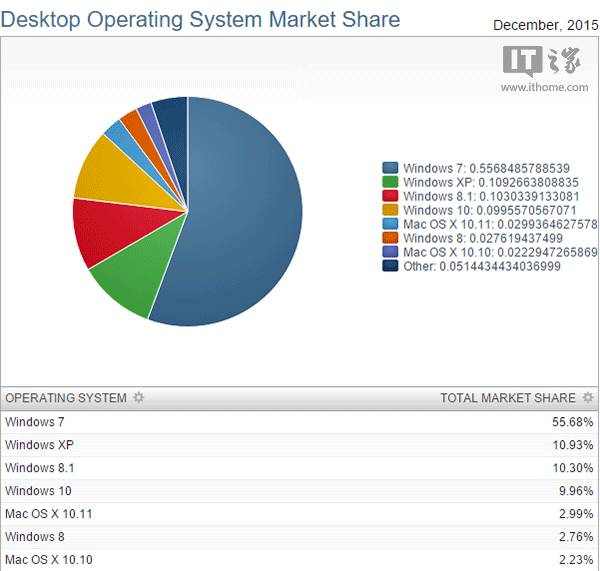Click 'Windows 10: 0.0995570567071' legend text

490,210
